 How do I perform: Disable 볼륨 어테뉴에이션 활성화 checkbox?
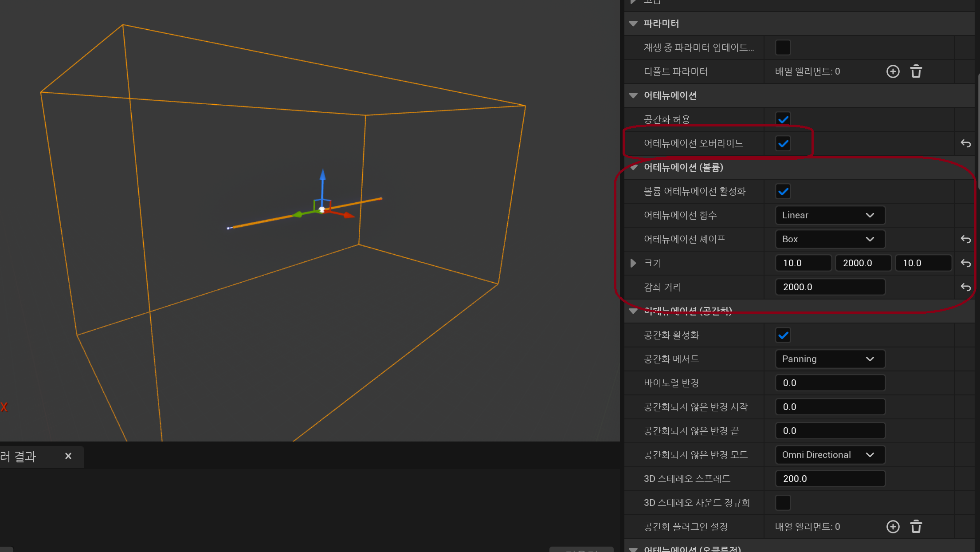click(x=783, y=191)
